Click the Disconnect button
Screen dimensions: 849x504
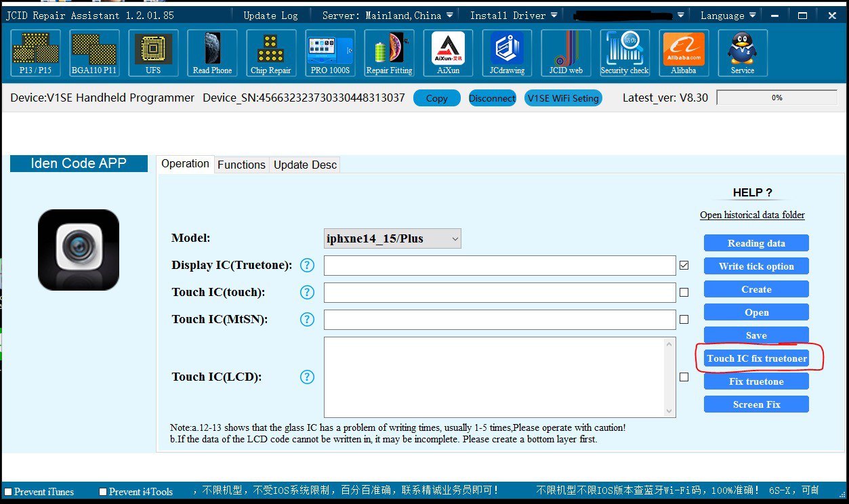tap(492, 98)
